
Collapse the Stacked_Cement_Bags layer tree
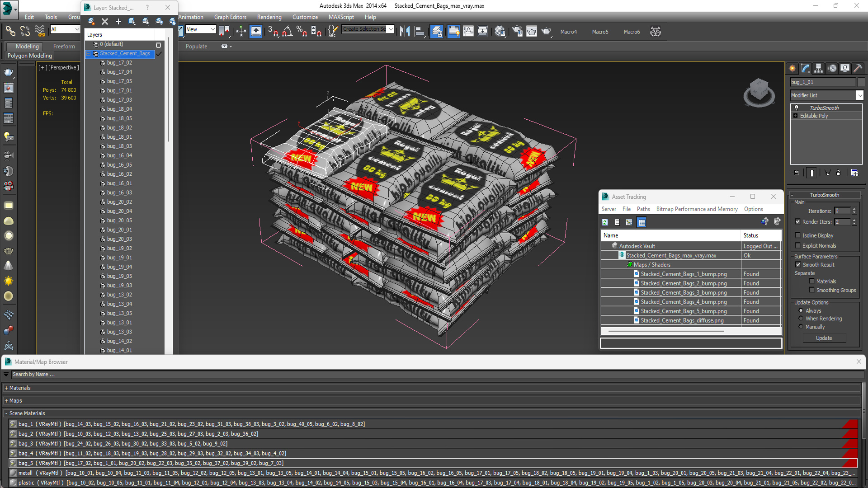(x=89, y=54)
